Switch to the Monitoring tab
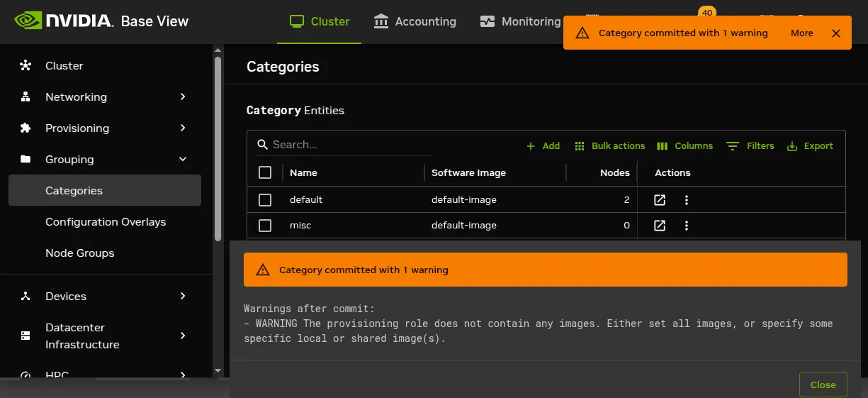The image size is (868, 398). click(520, 21)
